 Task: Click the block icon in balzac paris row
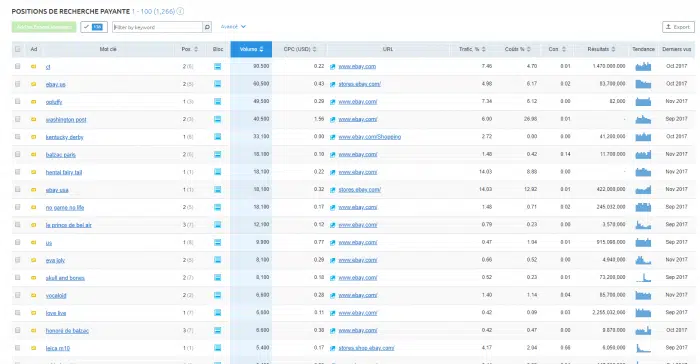(217, 155)
